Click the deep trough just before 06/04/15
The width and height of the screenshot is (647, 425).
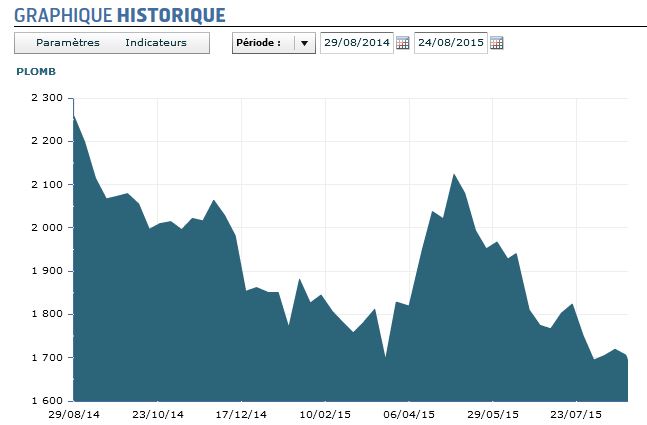click(x=386, y=357)
